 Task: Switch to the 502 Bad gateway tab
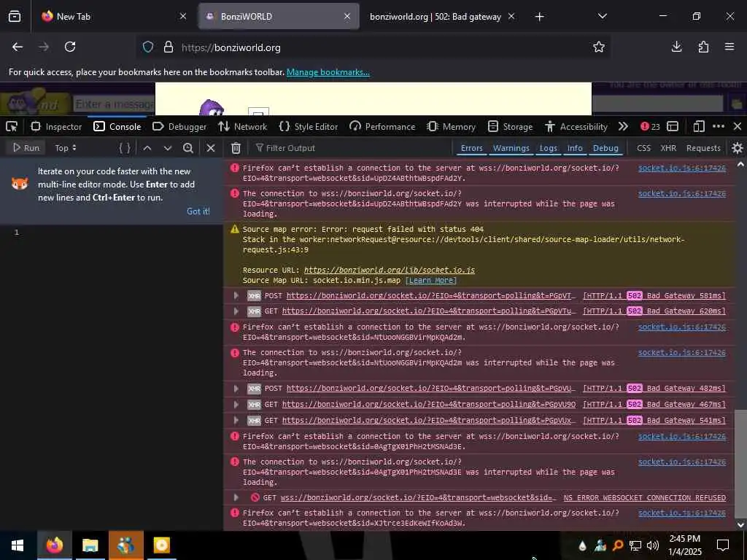(x=441, y=17)
